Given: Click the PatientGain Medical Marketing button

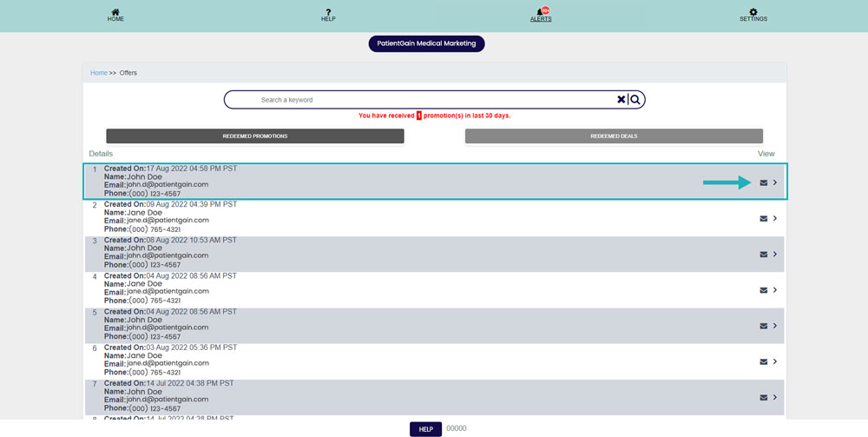Looking at the screenshot, I should (426, 43).
